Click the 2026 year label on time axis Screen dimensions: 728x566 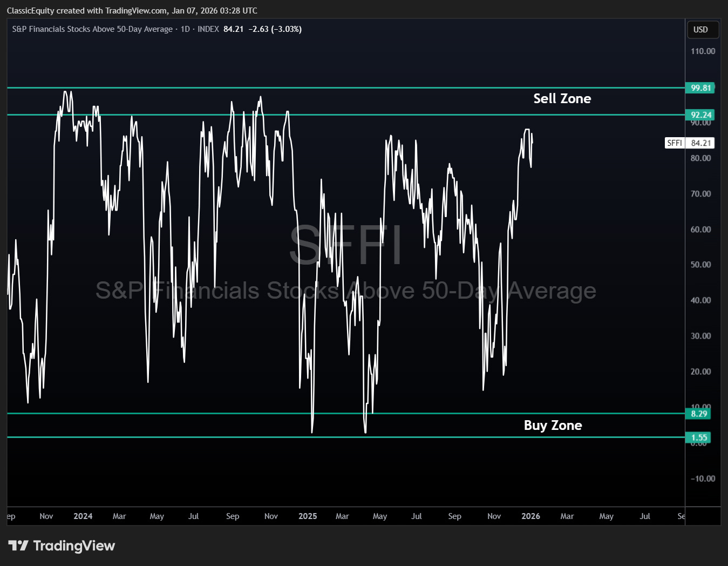tap(530, 516)
